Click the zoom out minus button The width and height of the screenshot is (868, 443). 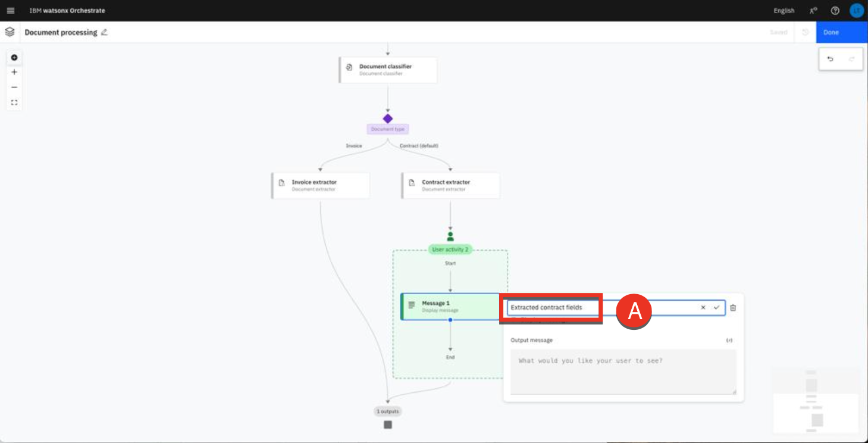(14, 87)
